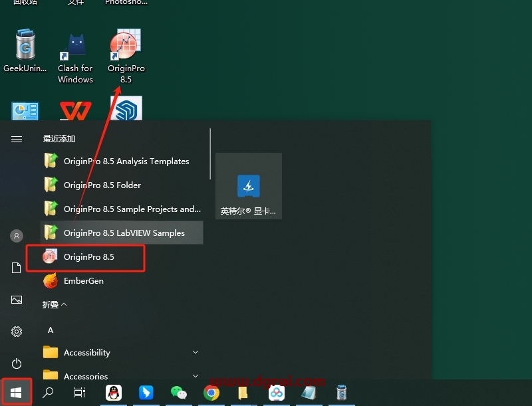This screenshot has width=532, height=406.
Task: Open Documents from Start sidebar
Action: click(17, 268)
